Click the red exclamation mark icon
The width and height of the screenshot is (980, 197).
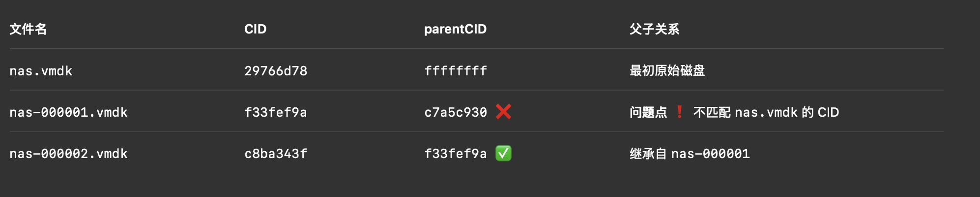(679, 112)
